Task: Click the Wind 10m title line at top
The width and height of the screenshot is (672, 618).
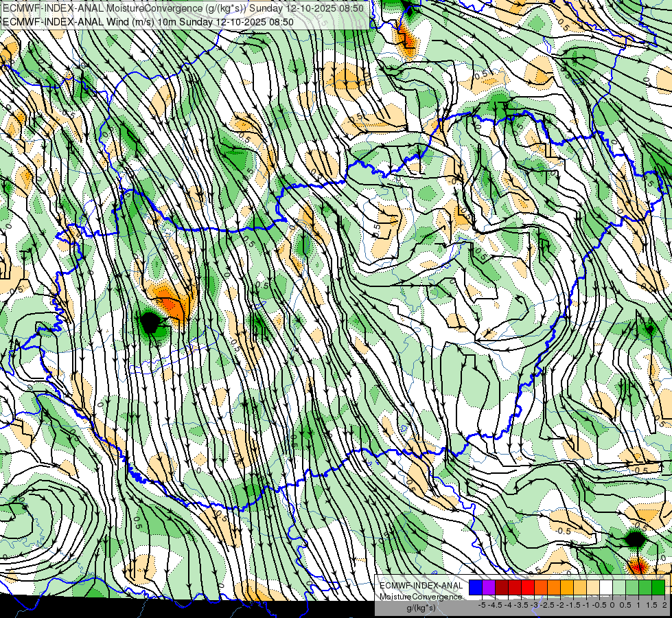Action: point(148,22)
